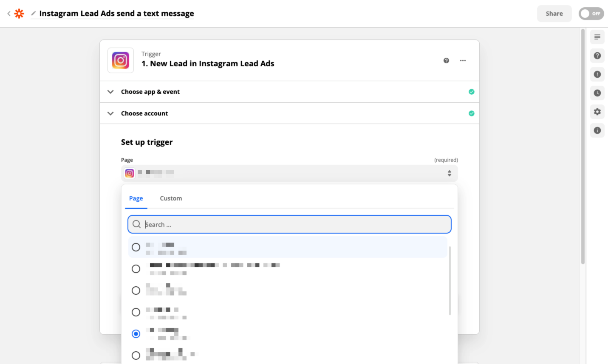608x364 pixels.
Task: Click search magnifier icon
Action: point(136,224)
